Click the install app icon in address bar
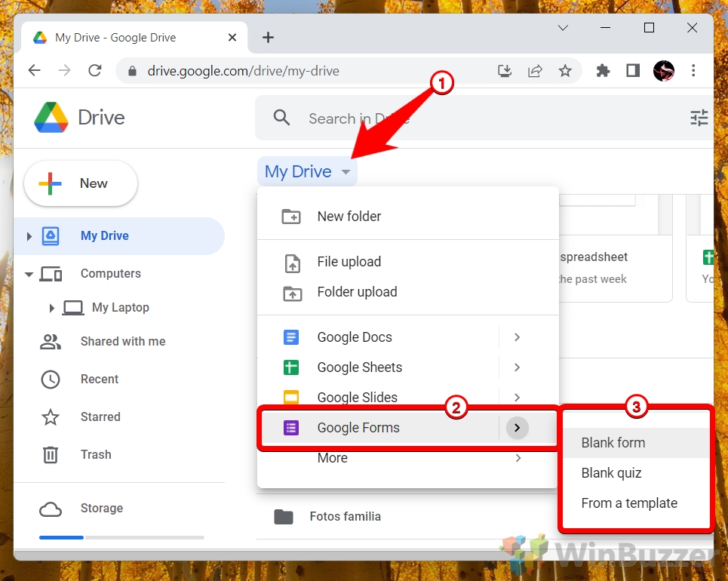The width and height of the screenshot is (728, 581). (505, 71)
